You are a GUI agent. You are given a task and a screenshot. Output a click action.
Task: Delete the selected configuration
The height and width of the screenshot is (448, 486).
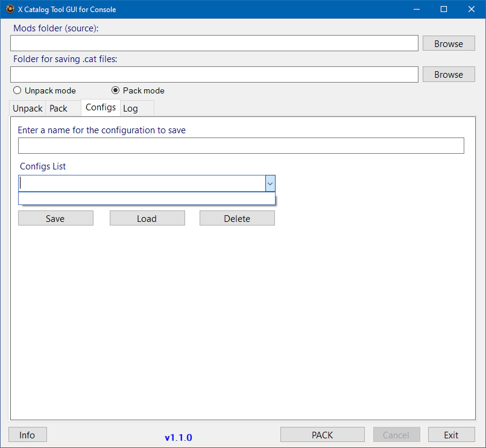[x=237, y=218]
